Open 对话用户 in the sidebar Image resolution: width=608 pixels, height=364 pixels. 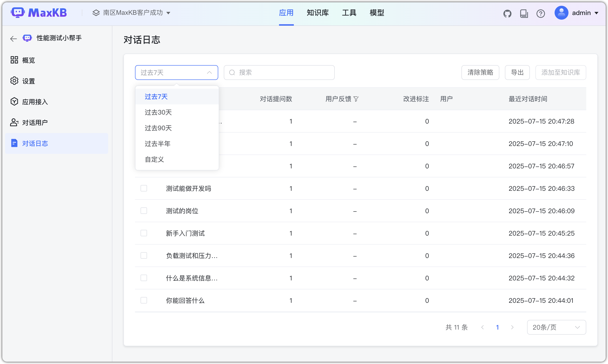click(56, 122)
